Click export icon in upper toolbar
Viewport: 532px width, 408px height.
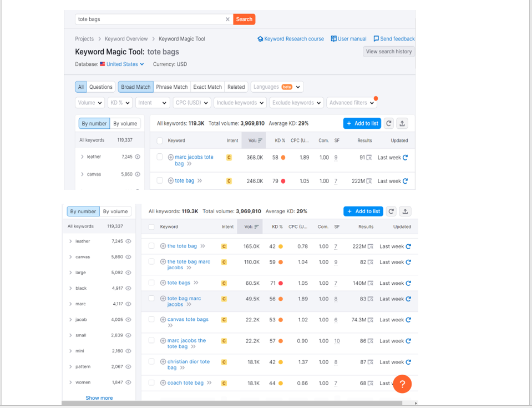[402, 124]
